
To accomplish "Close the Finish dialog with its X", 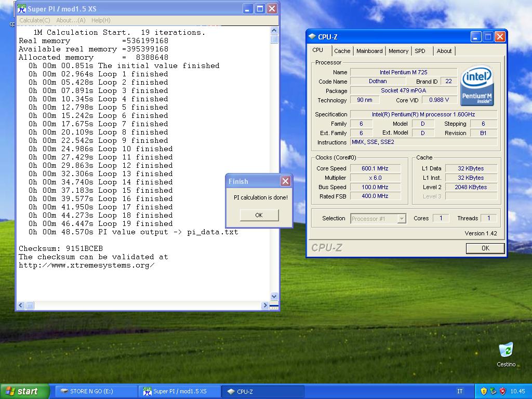I will pos(286,181).
